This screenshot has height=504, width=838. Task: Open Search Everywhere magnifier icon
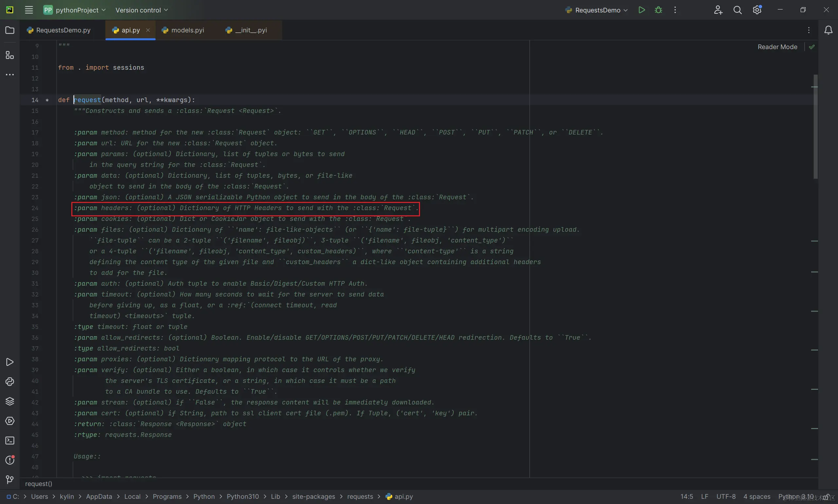click(737, 10)
